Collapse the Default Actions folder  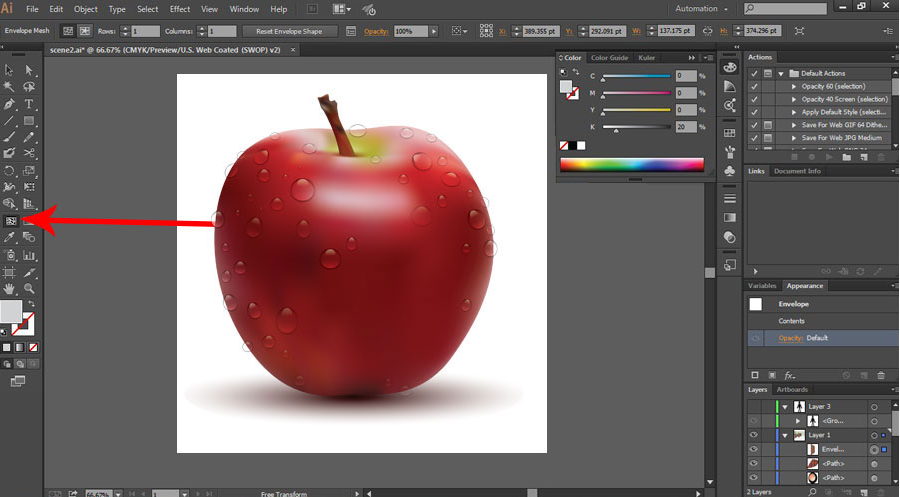pyautogui.click(x=781, y=73)
